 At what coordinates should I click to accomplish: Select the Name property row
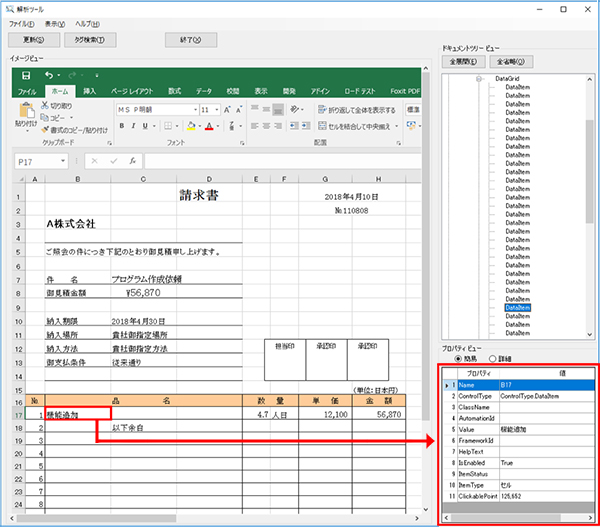click(518, 385)
